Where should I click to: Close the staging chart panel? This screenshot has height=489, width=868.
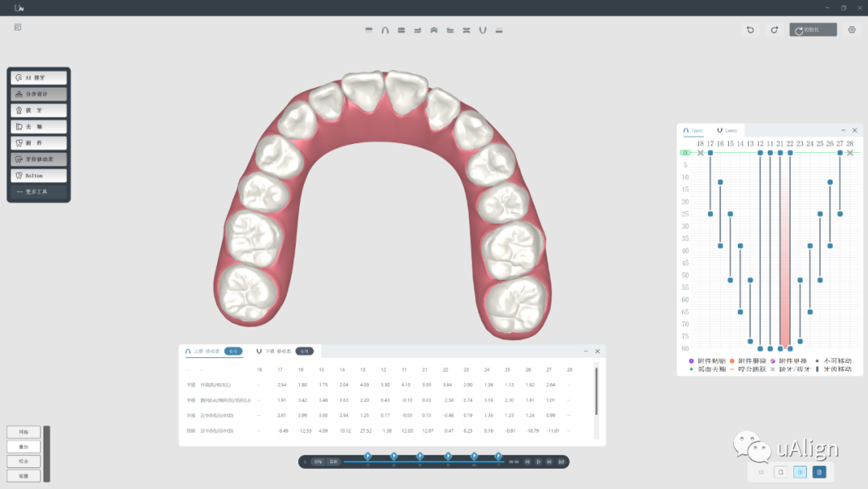(854, 131)
